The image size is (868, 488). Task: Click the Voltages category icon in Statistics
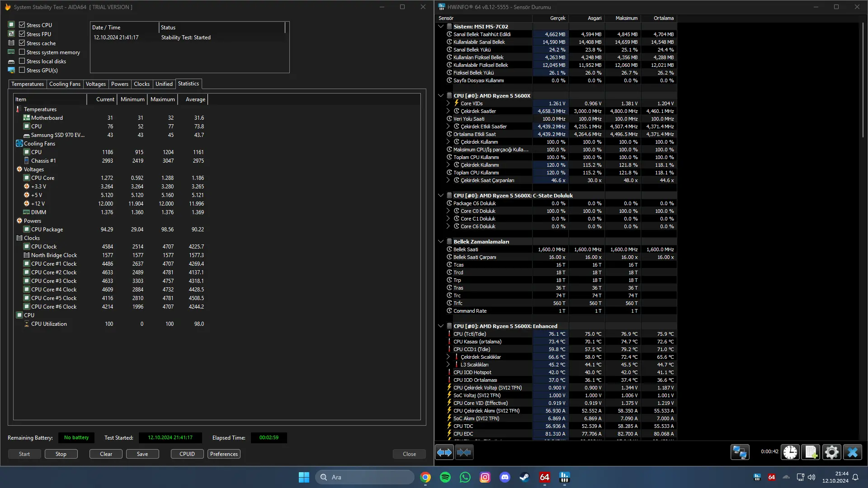coord(19,169)
